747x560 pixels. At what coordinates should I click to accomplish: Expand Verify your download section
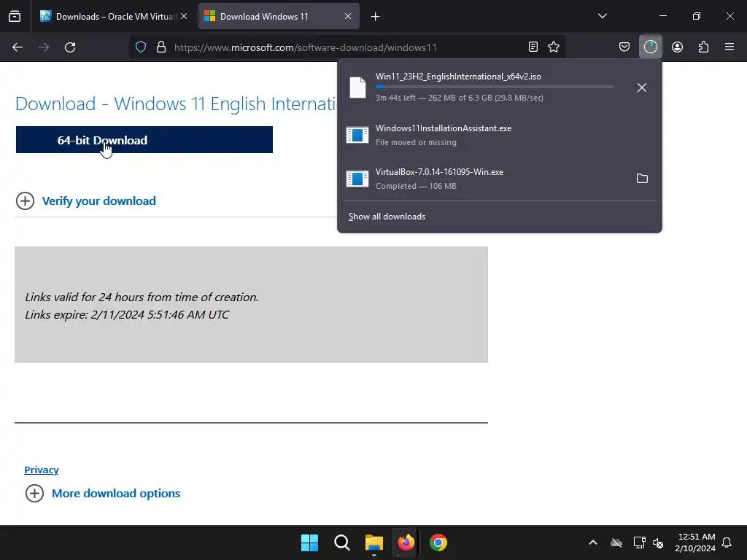click(26, 201)
